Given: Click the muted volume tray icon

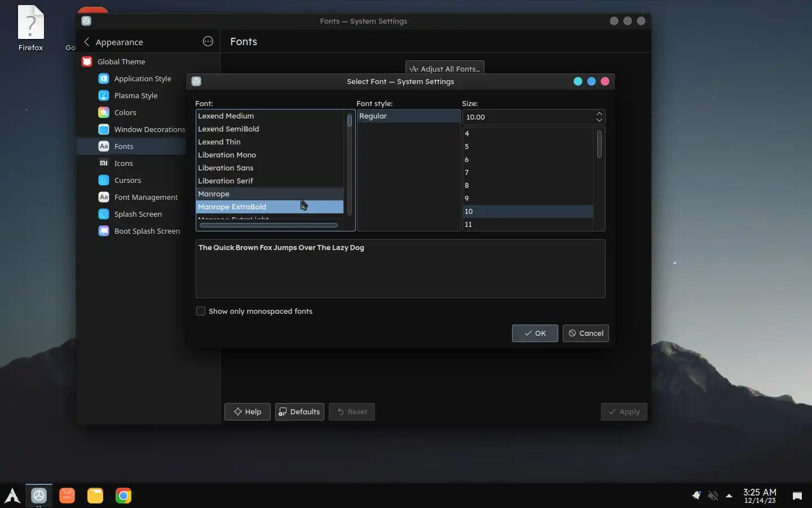Looking at the screenshot, I should 713,496.
